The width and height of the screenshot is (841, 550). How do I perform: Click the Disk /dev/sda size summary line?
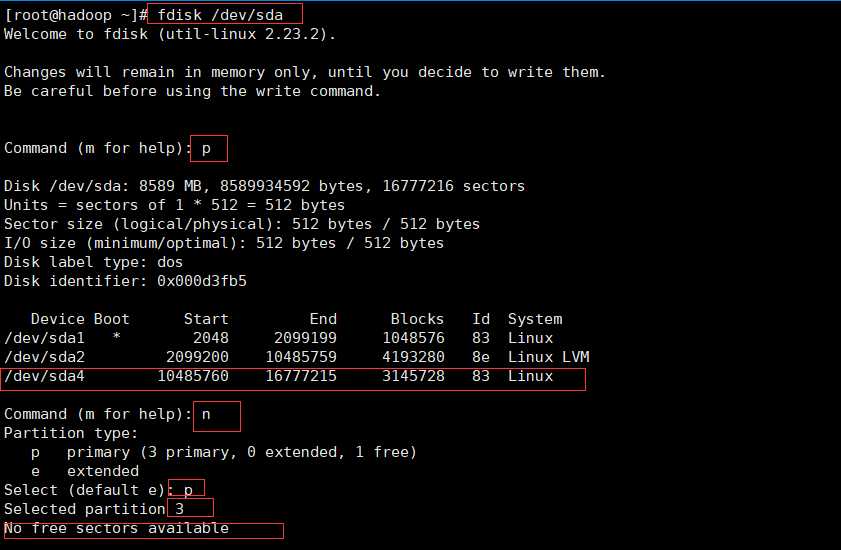pyautogui.click(x=264, y=186)
